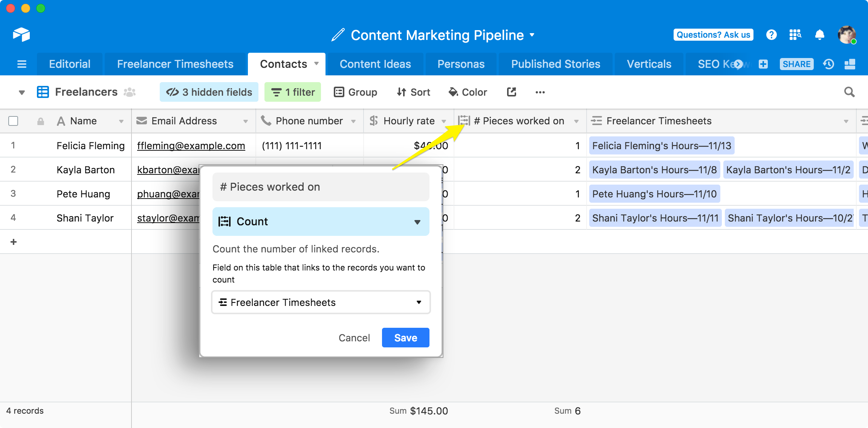
Task: Open the more options ellipsis
Action: 540,92
